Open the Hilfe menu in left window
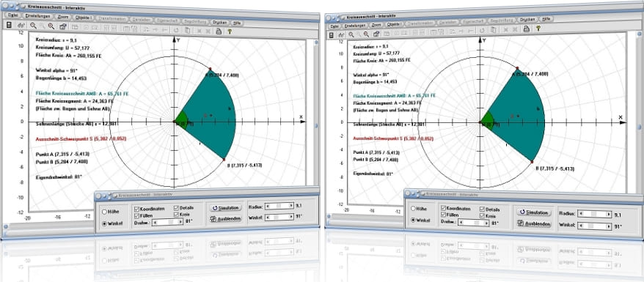 point(237,23)
